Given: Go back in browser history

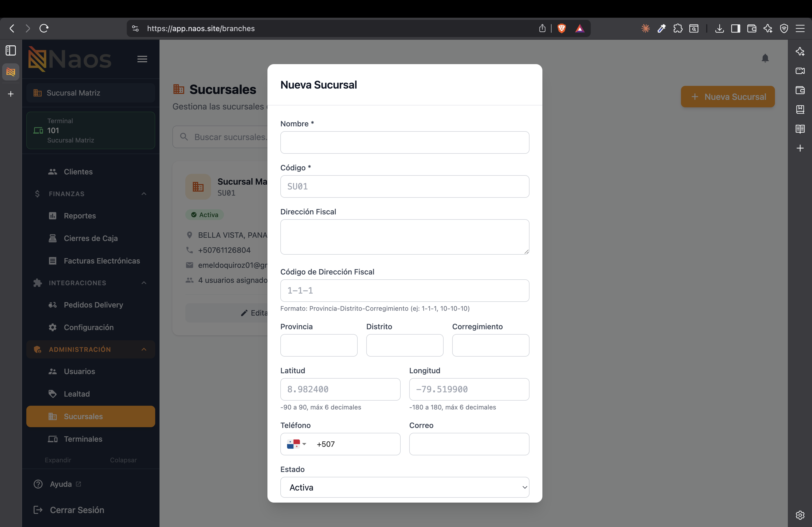Looking at the screenshot, I should tap(12, 28).
